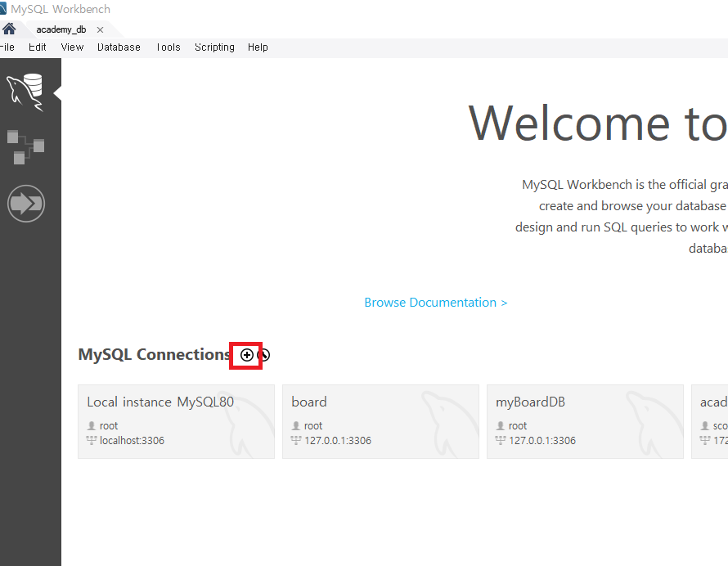The width and height of the screenshot is (728, 566).
Task: Open the Home tab icon
Action: coord(9,29)
